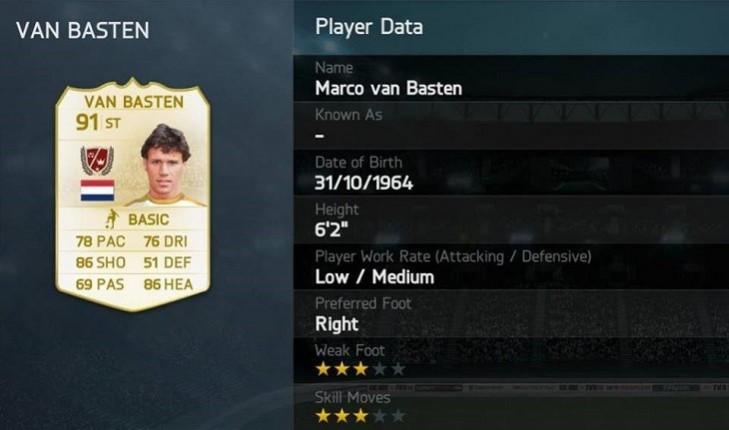The height and width of the screenshot is (430, 729).
Task: Select the Preferred Foot Right row
Action: coord(511,314)
